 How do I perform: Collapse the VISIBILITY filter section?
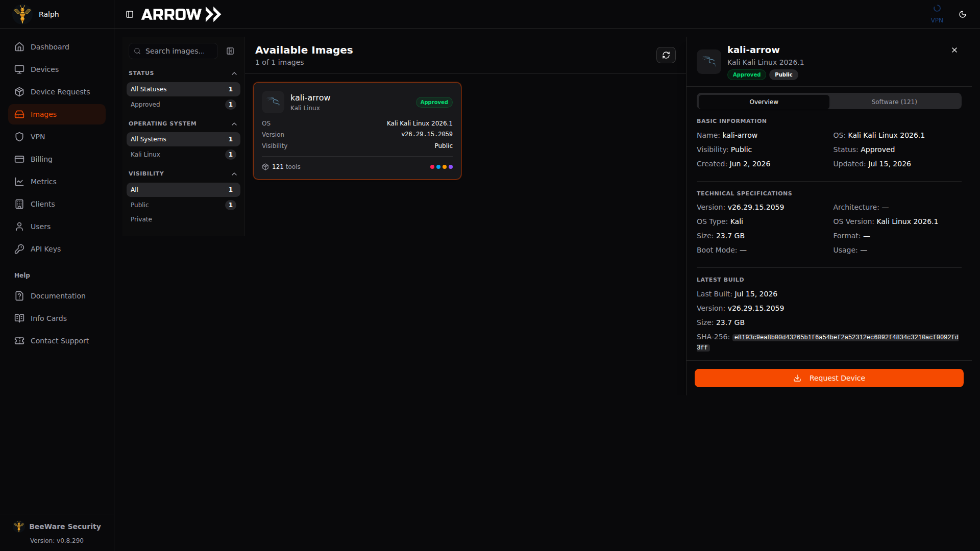tap(234, 174)
